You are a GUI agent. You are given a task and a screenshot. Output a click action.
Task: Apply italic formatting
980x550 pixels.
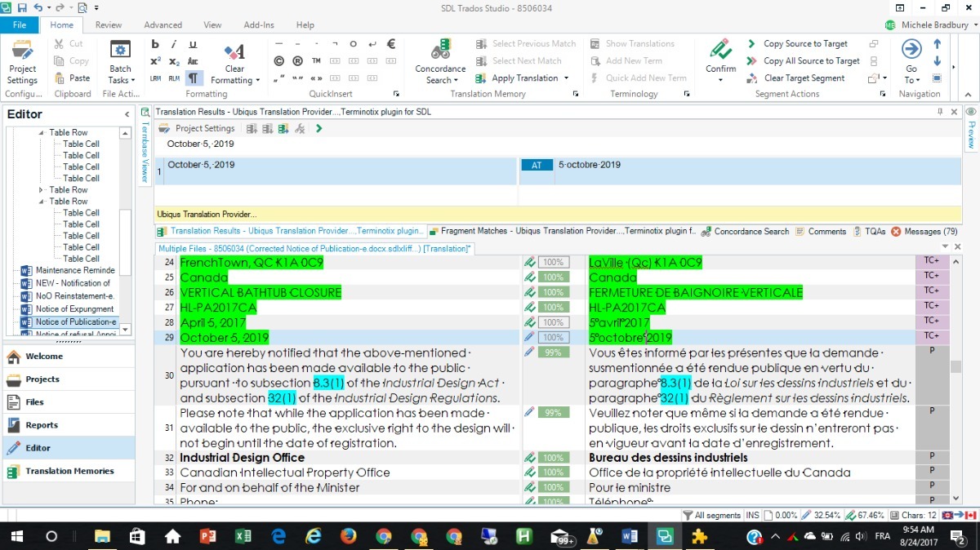pyautogui.click(x=174, y=44)
